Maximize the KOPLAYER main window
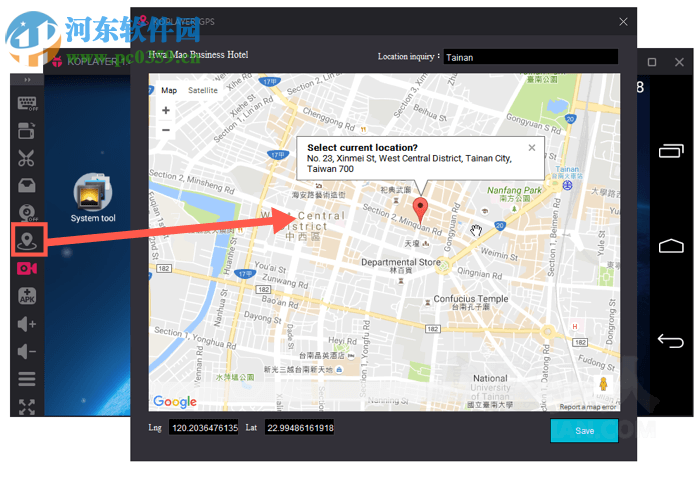This screenshot has height=477, width=700. 652,62
